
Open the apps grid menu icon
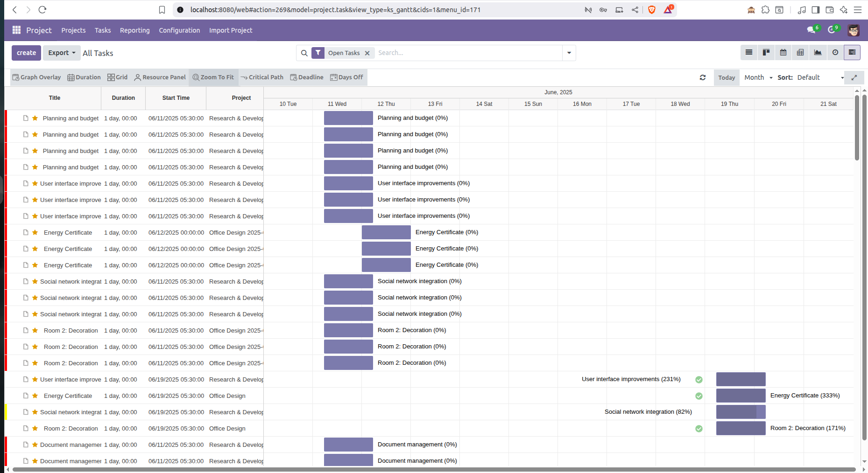point(16,30)
